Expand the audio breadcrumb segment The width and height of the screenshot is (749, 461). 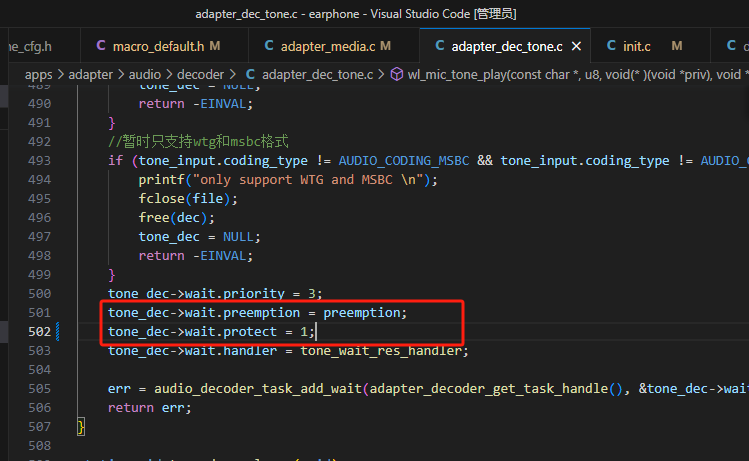(145, 75)
